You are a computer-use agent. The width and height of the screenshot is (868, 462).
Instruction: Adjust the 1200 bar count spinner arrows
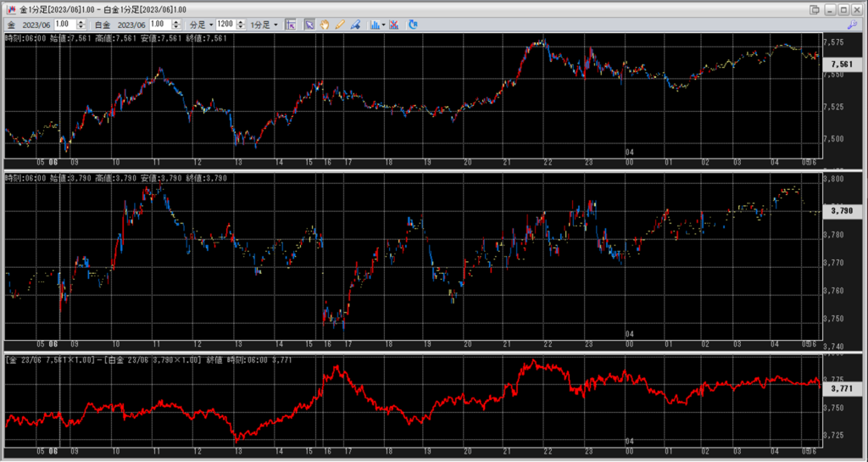point(242,25)
